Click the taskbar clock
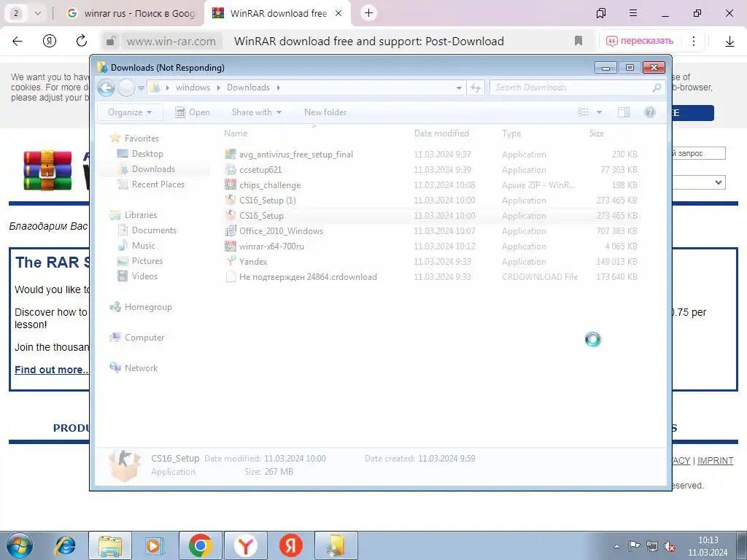 pos(708,546)
